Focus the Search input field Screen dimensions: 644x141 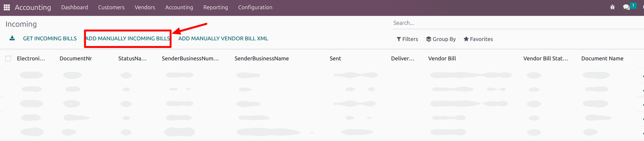[x=503, y=23]
